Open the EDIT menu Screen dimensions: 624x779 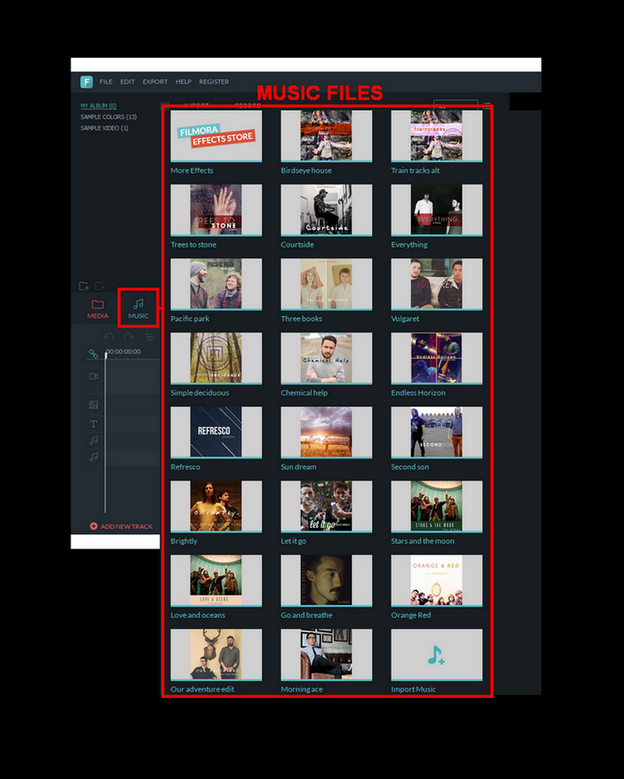pos(127,81)
